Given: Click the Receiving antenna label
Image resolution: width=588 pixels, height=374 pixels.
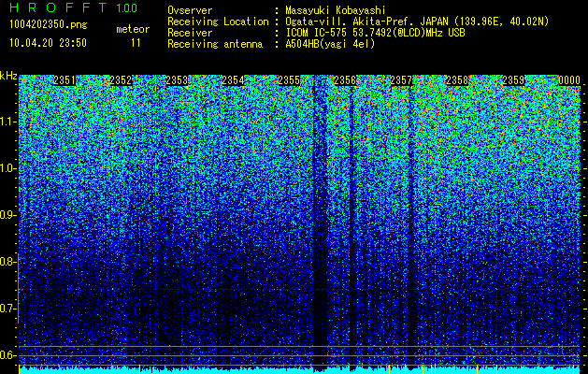Looking at the screenshot, I should click(x=215, y=44).
